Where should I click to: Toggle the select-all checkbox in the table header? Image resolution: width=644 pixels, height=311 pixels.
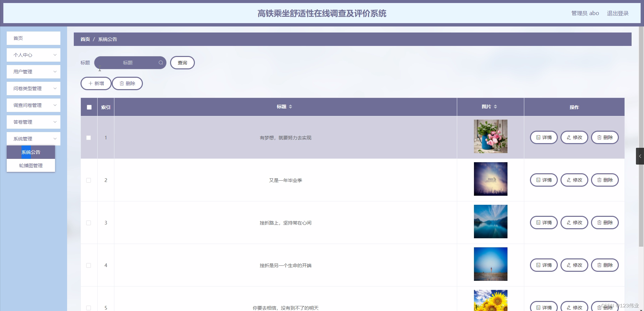(x=89, y=107)
